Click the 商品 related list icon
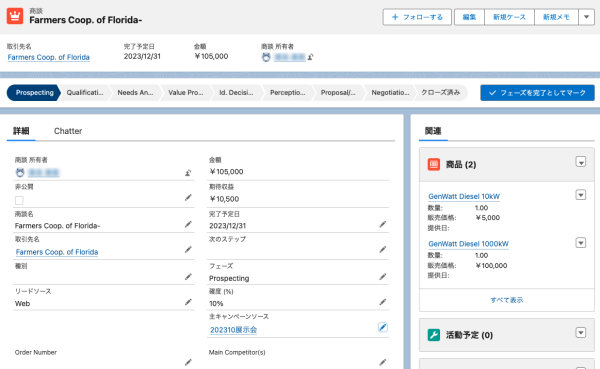Image resolution: width=600 pixels, height=369 pixels. point(434,165)
